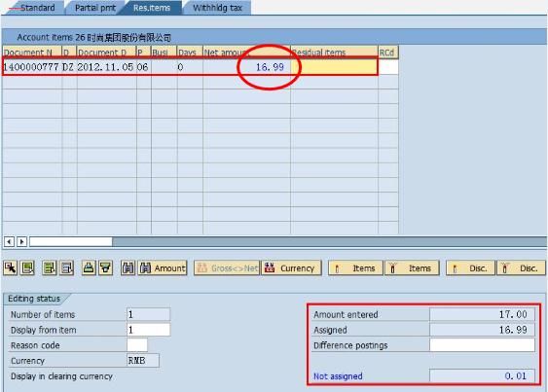Click the select all items icon
548x392 pixels.
tap(27, 267)
